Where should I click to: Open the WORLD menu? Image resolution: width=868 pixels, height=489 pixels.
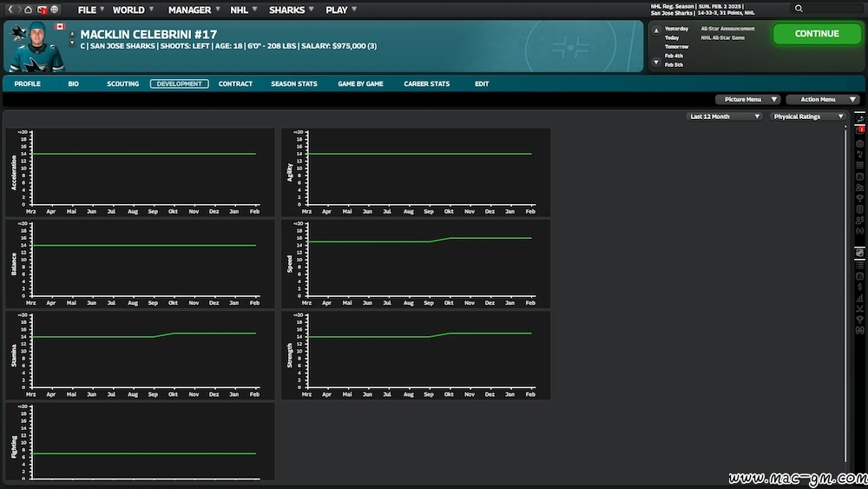(x=133, y=10)
